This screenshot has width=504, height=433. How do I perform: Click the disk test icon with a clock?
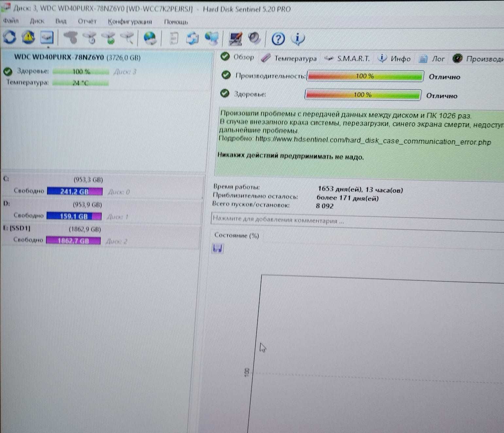[x=90, y=38]
